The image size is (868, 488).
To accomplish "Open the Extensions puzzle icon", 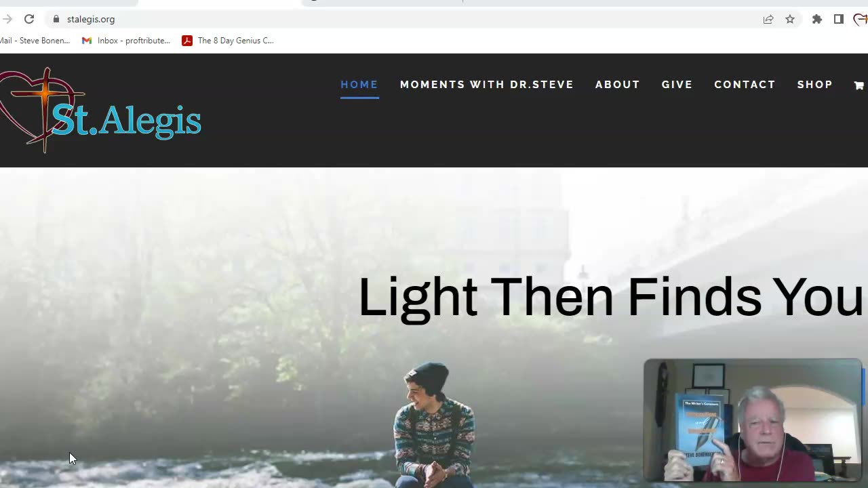I will tap(817, 19).
